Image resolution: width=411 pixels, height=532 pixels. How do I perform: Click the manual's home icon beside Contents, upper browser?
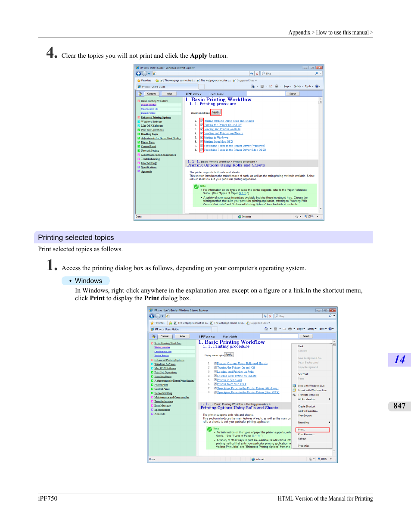click(x=140, y=93)
